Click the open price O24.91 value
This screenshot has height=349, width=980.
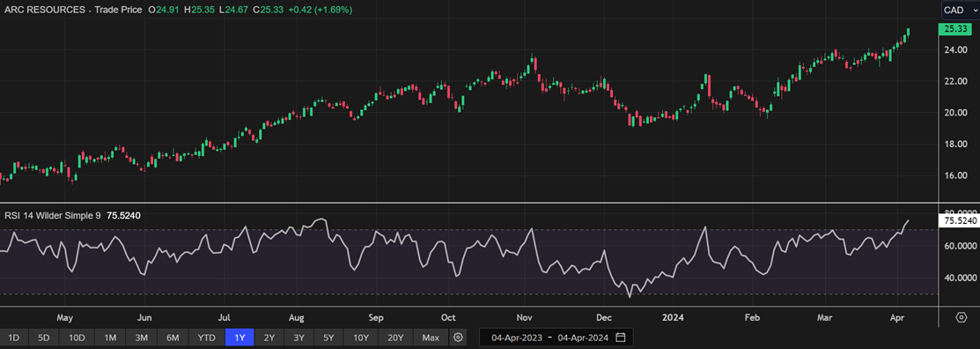tap(163, 10)
